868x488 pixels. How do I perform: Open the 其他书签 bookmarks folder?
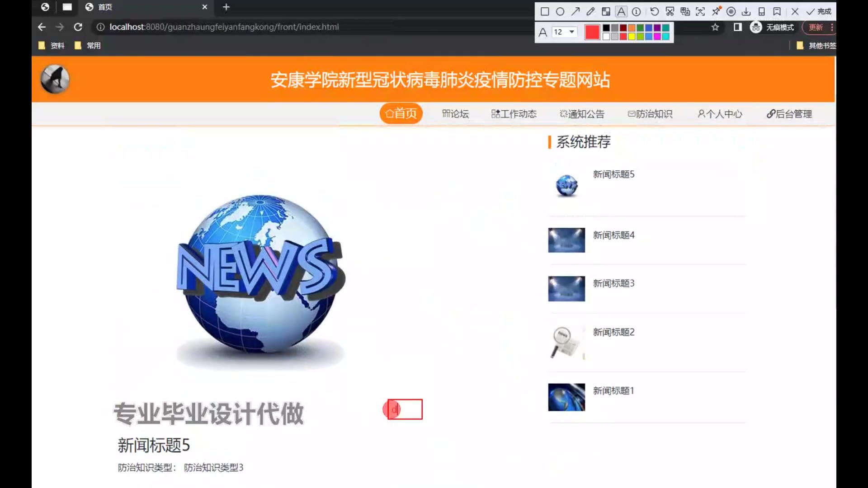(816, 46)
